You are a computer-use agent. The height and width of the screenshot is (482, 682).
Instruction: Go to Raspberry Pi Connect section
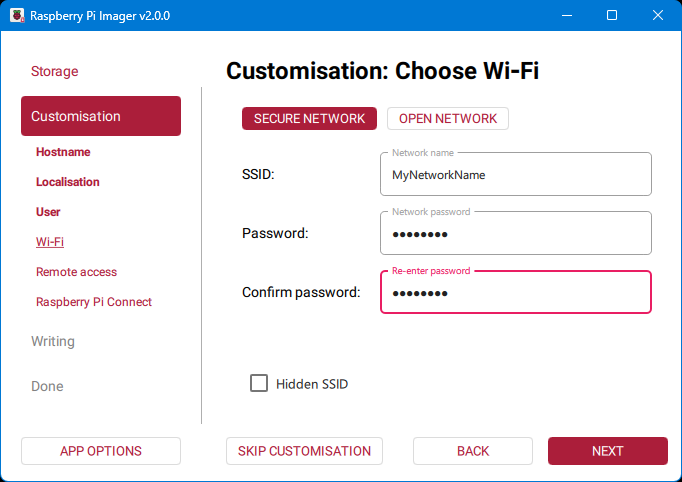(94, 302)
